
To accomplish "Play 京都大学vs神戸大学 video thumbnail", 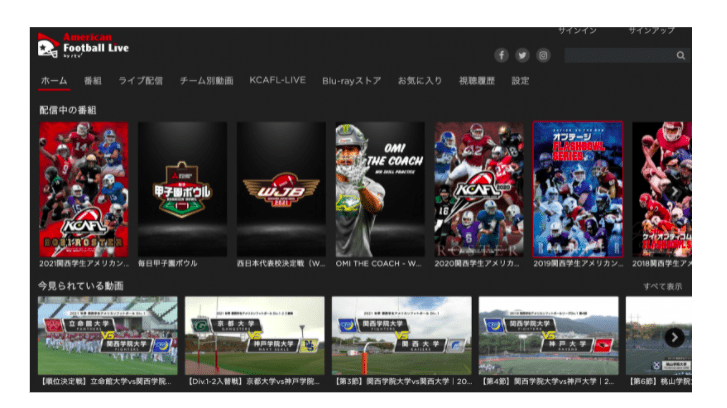I will (x=255, y=335).
